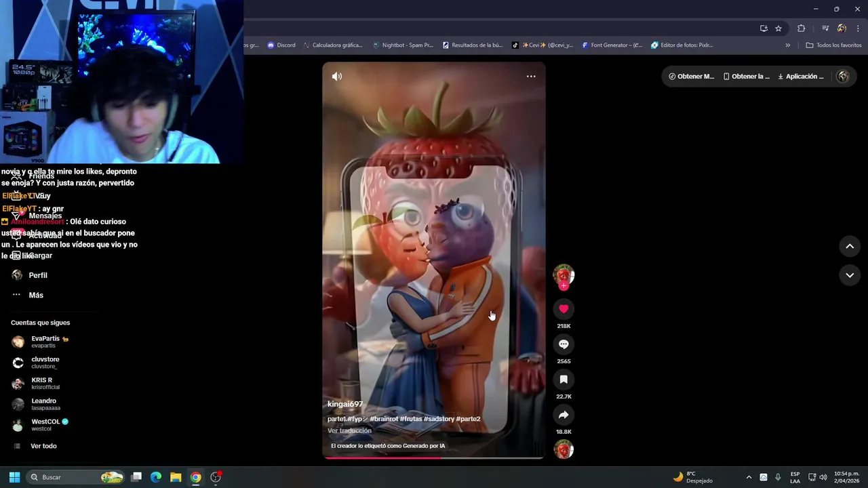868x488 pixels.
Task: Open kingai697 username on video caption
Action: [x=345, y=404]
